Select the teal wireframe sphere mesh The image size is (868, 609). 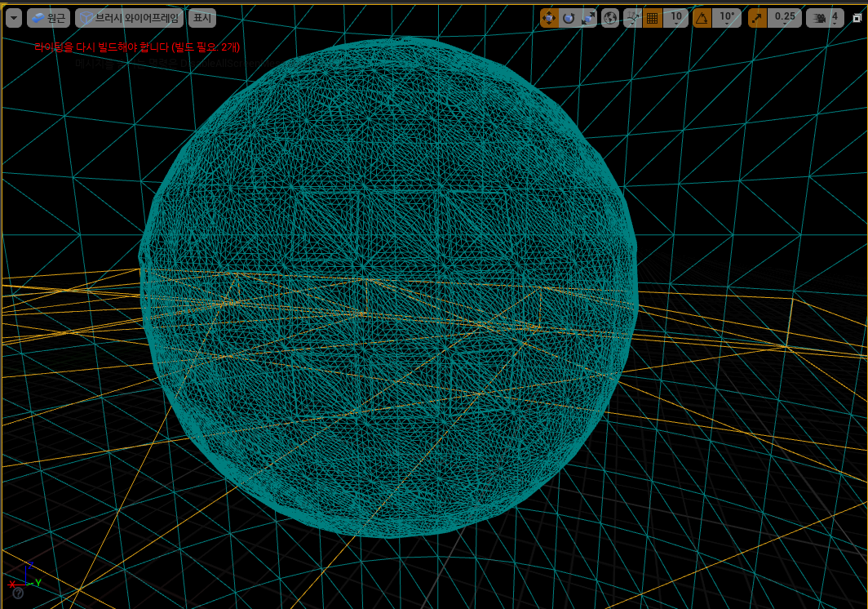(x=388, y=287)
